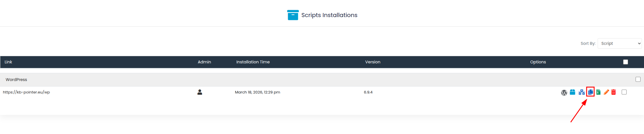Click the Scripts Installations archive box icon
This screenshot has width=644, height=134.
pyautogui.click(x=293, y=15)
